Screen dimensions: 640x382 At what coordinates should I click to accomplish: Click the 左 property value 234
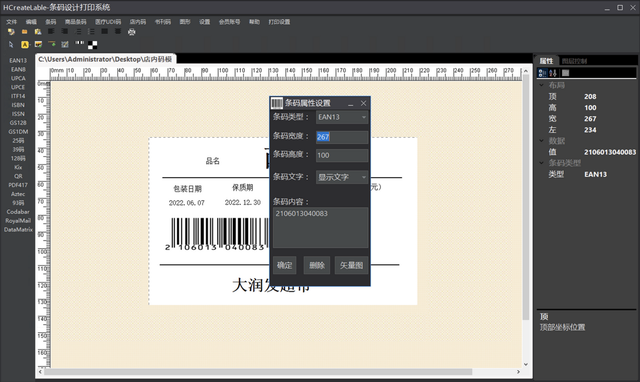coord(590,130)
